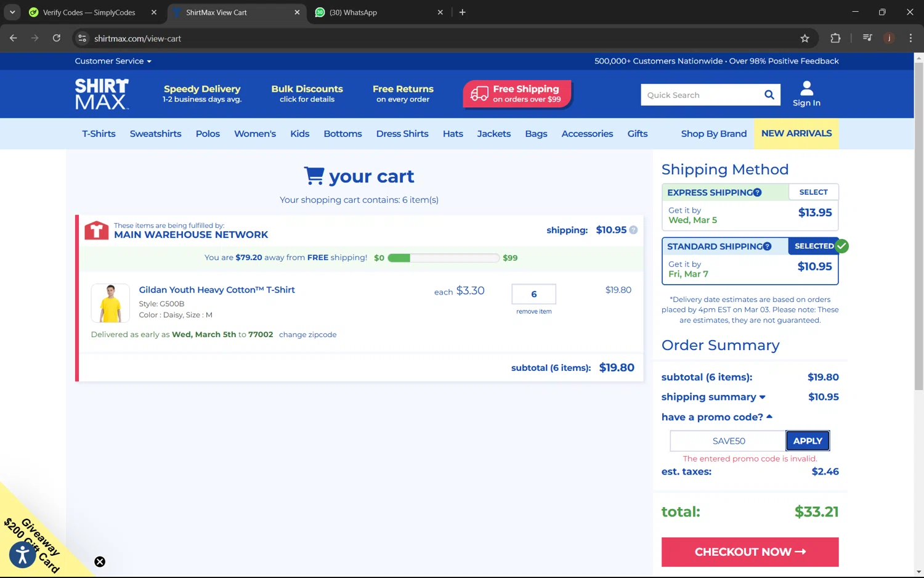The height and width of the screenshot is (578, 924).
Task: Expand the shipping summary details
Action: (x=713, y=397)
